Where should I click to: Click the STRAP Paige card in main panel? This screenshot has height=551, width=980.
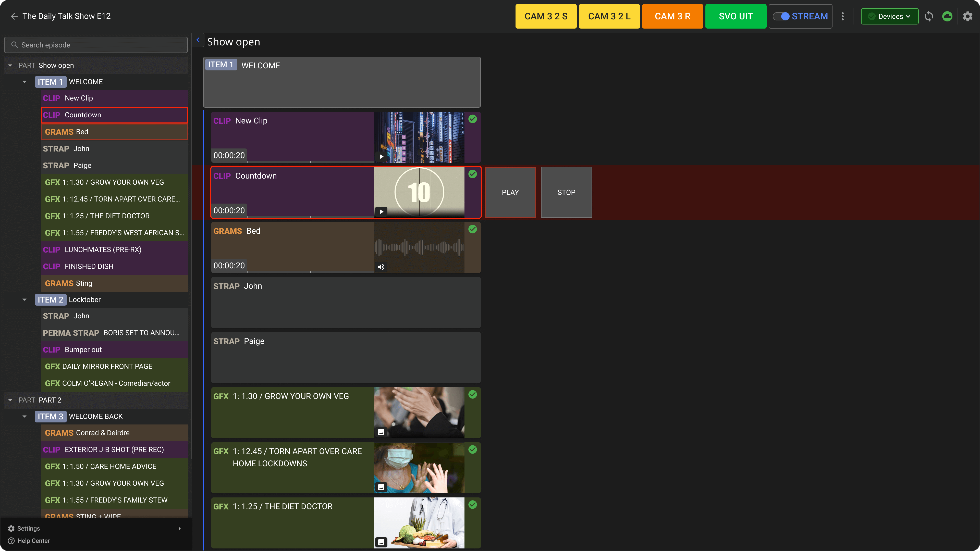click(346, 358)
